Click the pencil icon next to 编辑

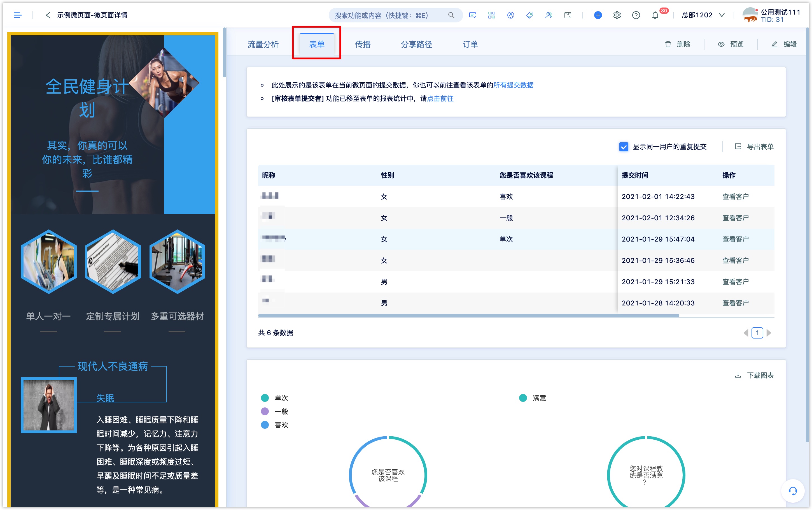(x=774, y=44)
